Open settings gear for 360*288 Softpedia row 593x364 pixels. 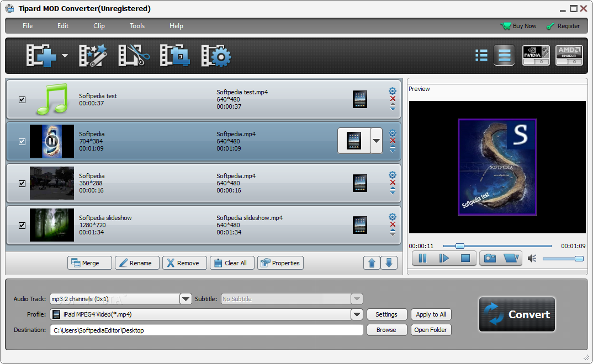point(393,175)
